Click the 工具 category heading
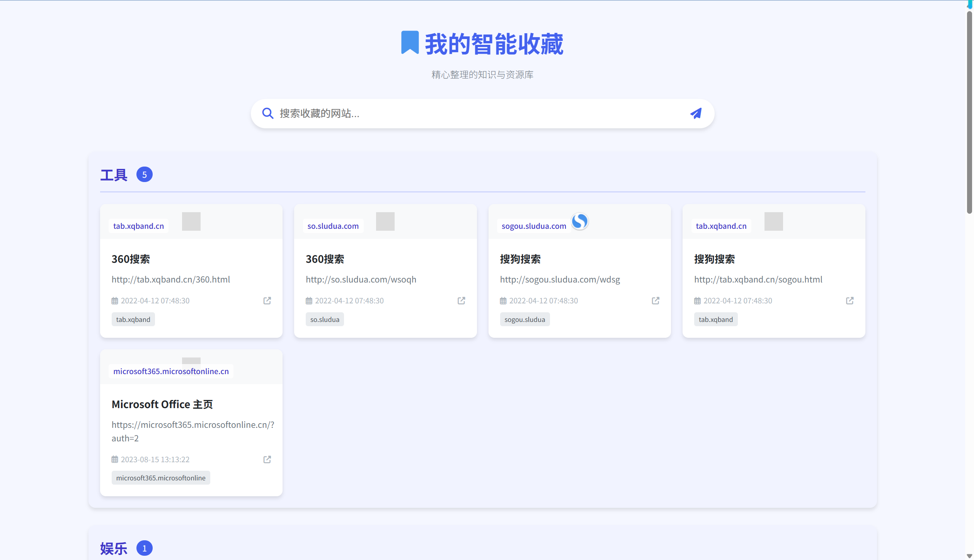Image resolution: width=974 pixels, height=560 pixels. point(114,175)
